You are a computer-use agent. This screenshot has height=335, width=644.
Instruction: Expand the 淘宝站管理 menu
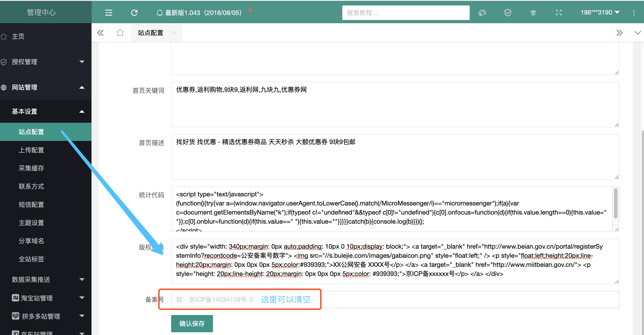click(46, 298)
